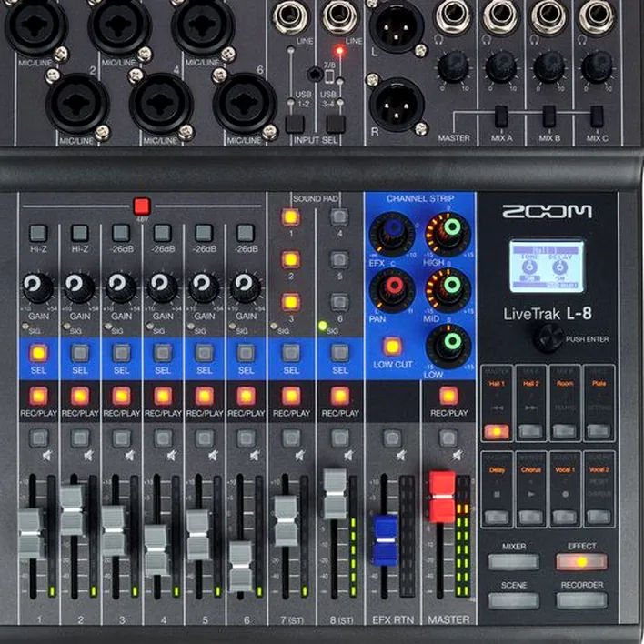Select the Room effect button
This screenshot has width=644, height=644.
pos(565,432)
